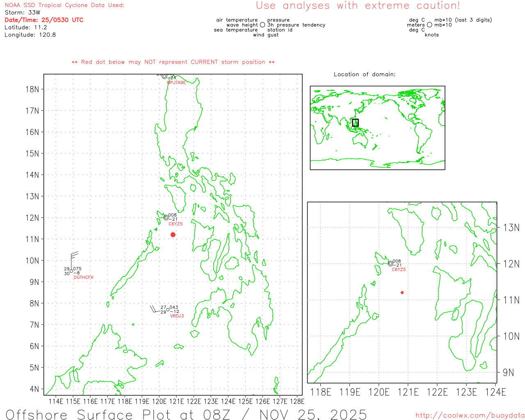Click the 18N latitude label on main map
This screenshot has height=420, width=525.
[32, 89]
